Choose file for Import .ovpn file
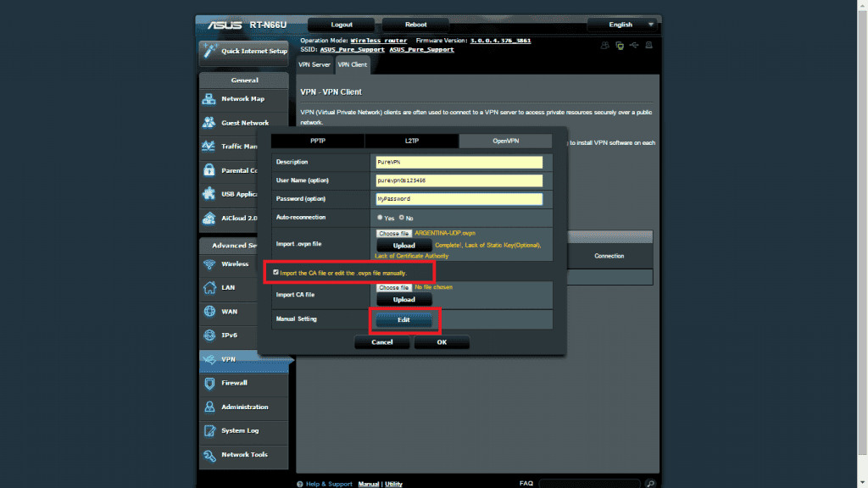This screenshot has height=488, width=868. pos(394,234)
